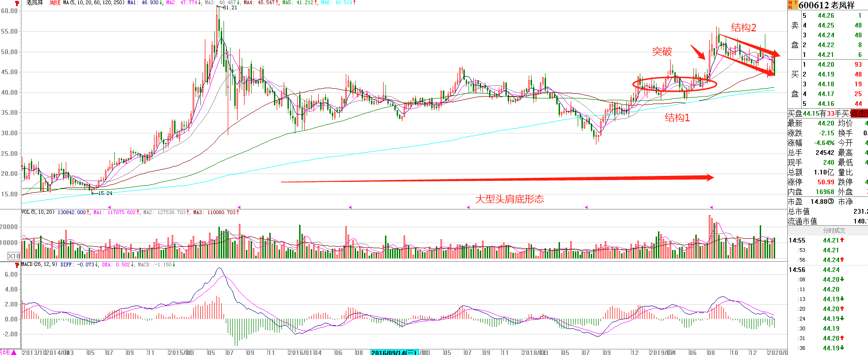Viewport: 868px width, 355px height.
Task: Click the red highlighted button after the 买盘44.15 message
Action: click(x=859, y=113)
